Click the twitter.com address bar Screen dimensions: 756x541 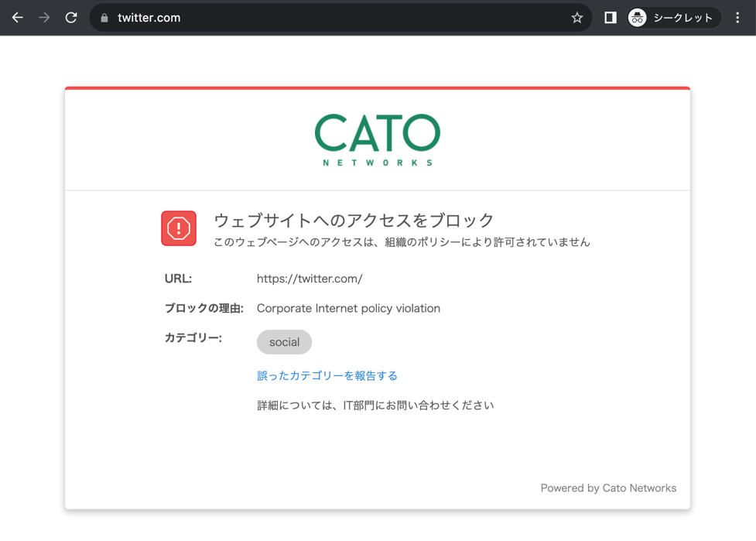pyautogui.click(x=340, y=18)
